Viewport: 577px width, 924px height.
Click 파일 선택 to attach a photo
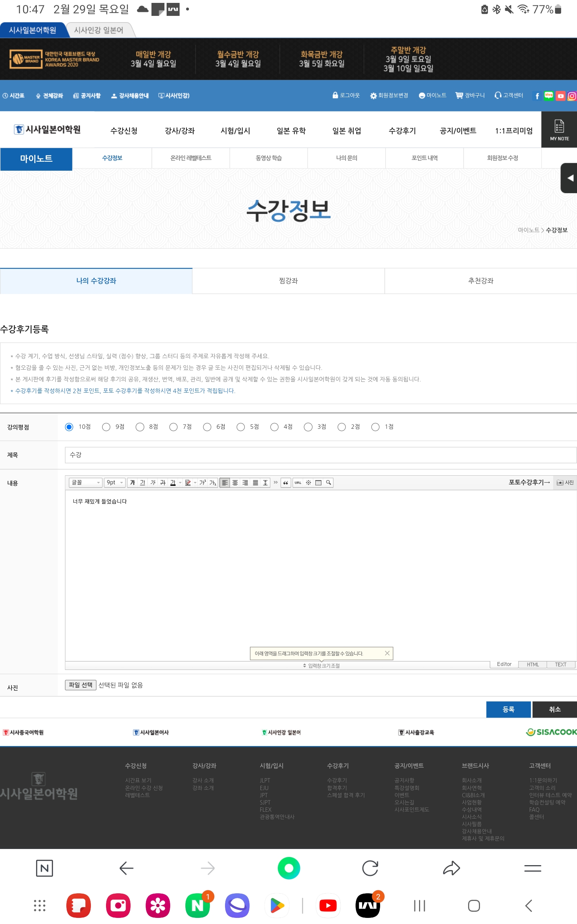(80, 685)
